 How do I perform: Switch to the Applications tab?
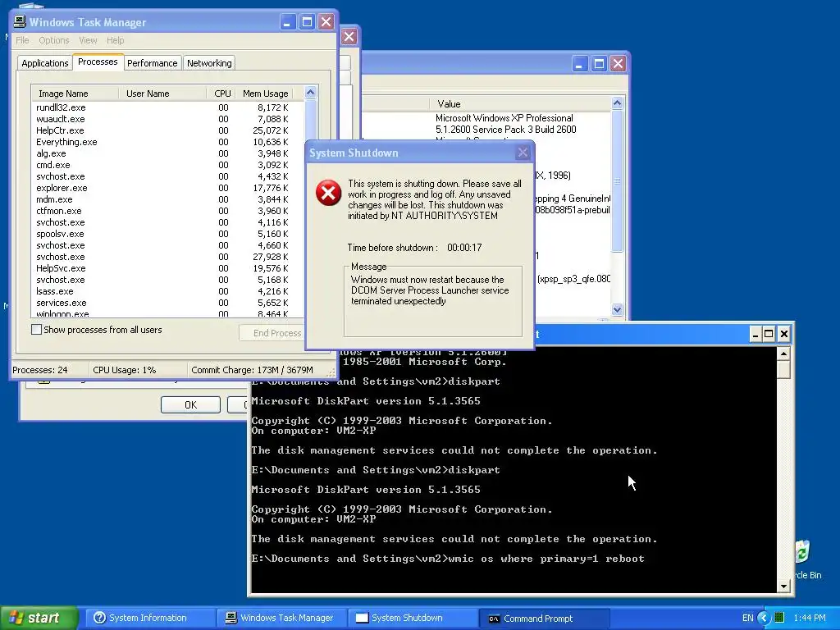[x=45, y=62]
